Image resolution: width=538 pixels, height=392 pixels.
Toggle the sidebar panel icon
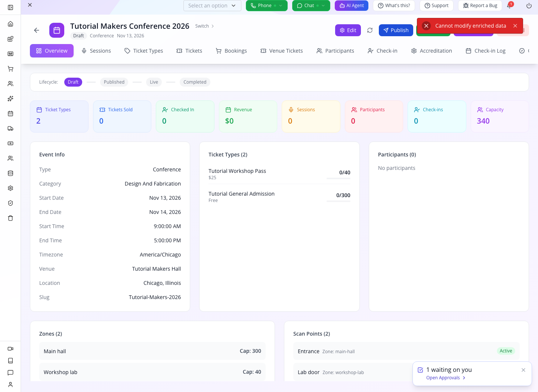click(x=10, y=7)
